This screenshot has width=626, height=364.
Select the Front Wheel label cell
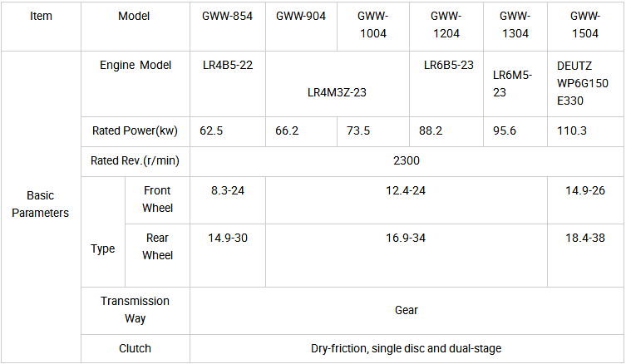[157, 199]
